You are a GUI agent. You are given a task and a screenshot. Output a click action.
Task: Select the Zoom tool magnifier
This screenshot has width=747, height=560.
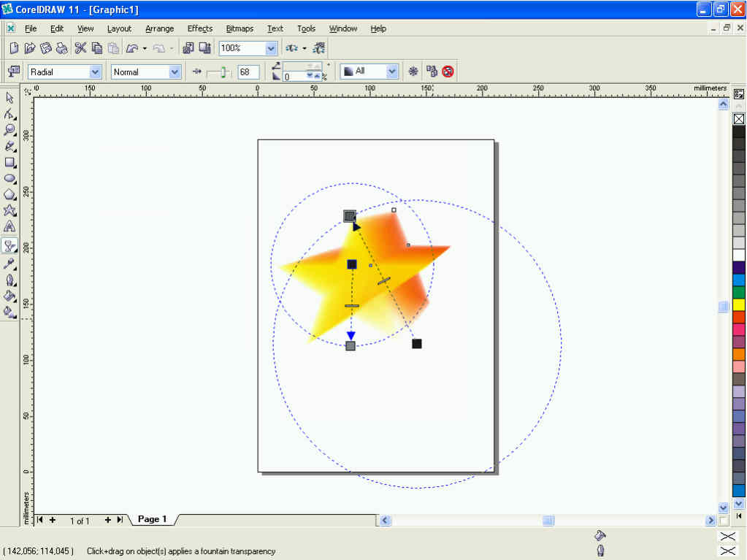[x=10, y=130]
